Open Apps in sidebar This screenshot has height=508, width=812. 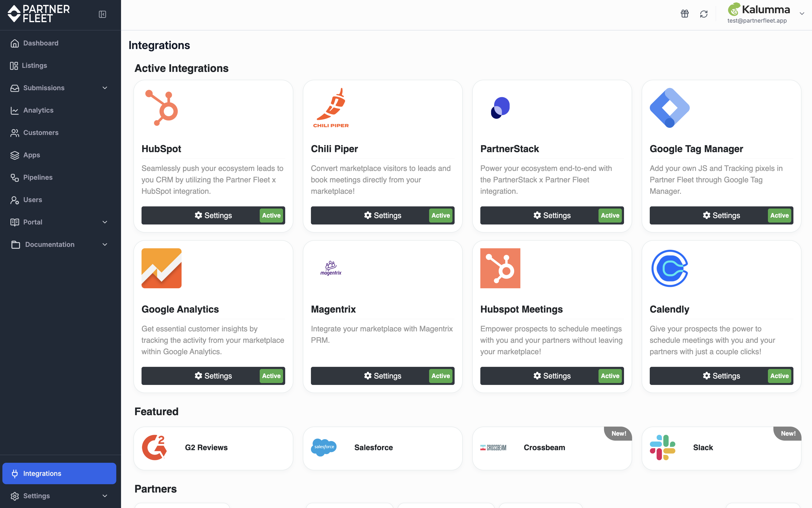pos(32,155)
